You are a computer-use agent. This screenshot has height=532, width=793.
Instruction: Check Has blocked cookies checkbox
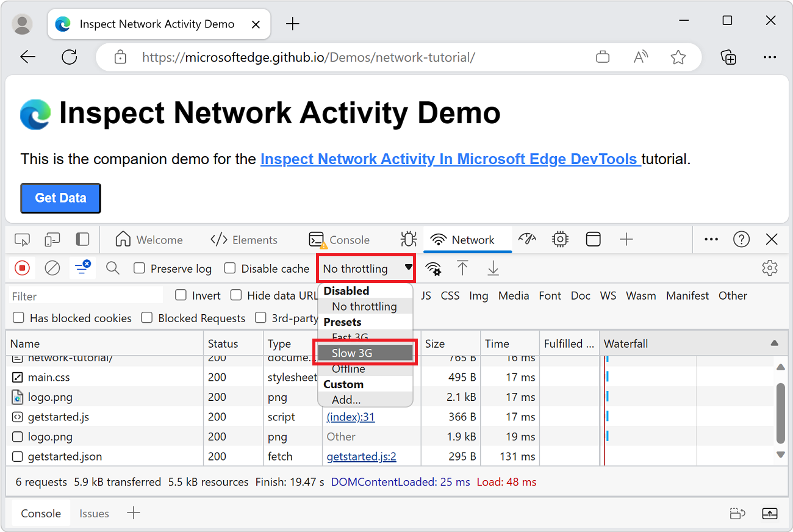pos(19,318)
